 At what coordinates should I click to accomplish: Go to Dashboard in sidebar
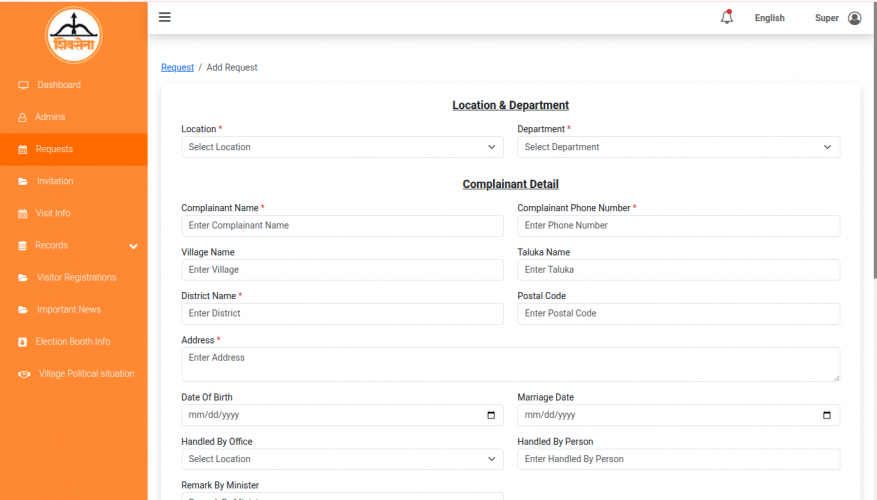74,85
